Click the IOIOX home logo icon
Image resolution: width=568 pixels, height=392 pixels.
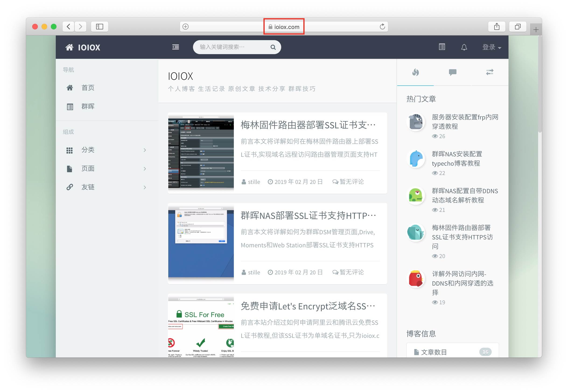(x=70, y=47)
